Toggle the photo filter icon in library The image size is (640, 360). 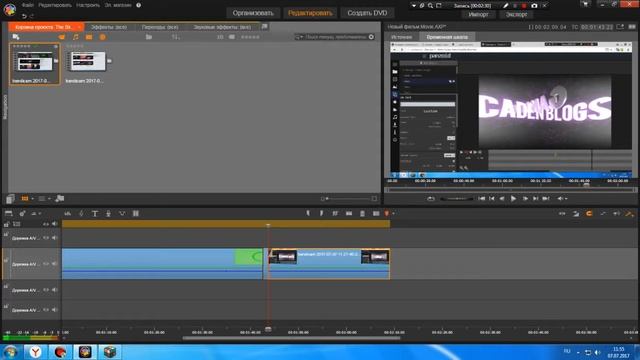click(x=89, y=37)
